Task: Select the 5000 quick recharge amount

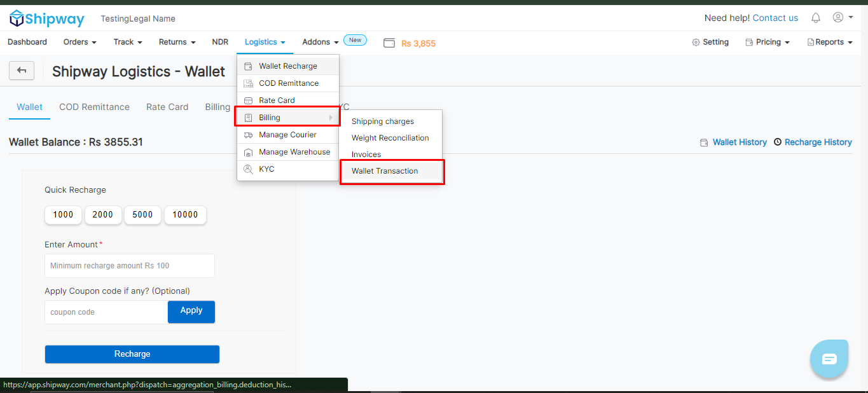Action: pyautogui.click(x=143, y=215)
